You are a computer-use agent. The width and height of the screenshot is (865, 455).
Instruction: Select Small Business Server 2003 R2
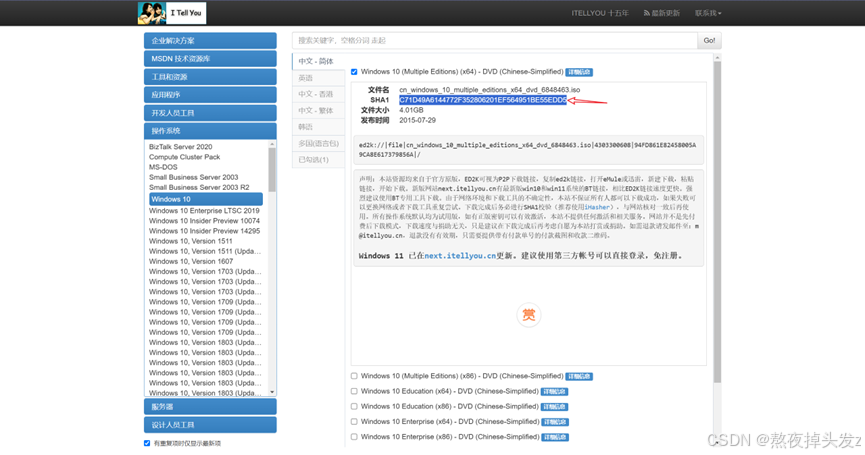199,187
